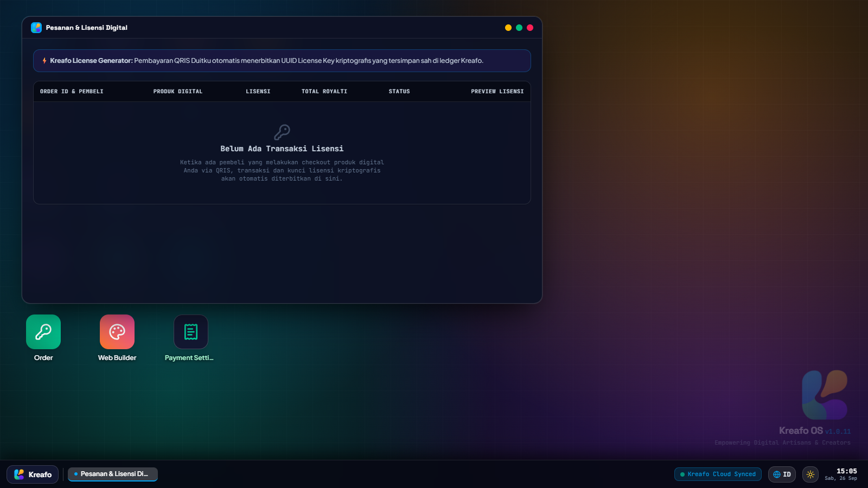Click the Kreafo start menu button
Screen dimensions: 868x488
click(x=33, y=474)
